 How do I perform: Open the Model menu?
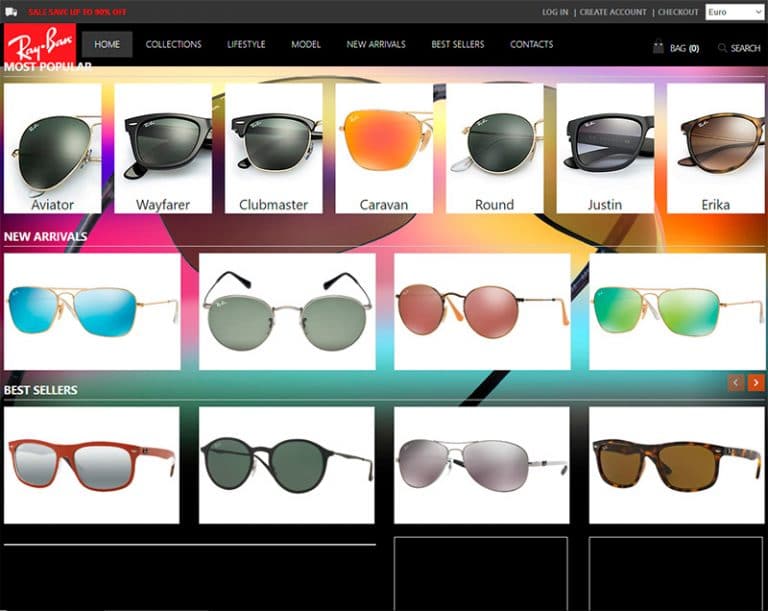point(306,44)
